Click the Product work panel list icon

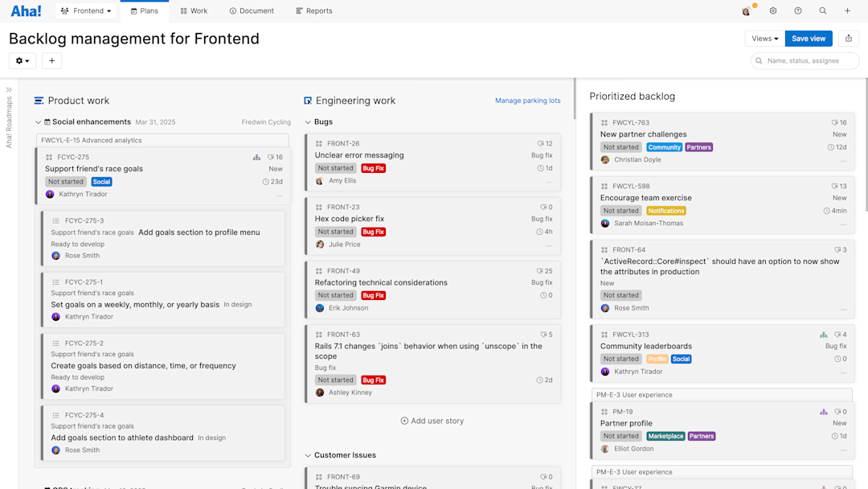[x=37, y=101]
